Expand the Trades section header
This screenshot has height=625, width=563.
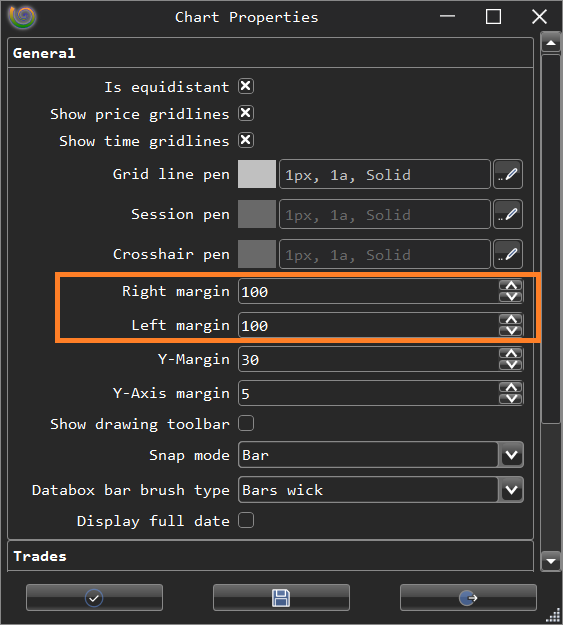270,556
